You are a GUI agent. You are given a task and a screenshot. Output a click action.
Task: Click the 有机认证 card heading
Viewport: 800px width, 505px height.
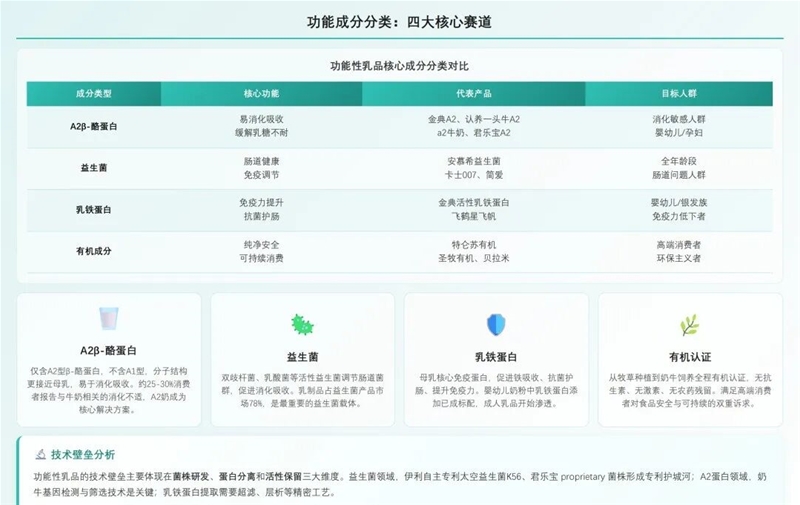tap(690, 357)
